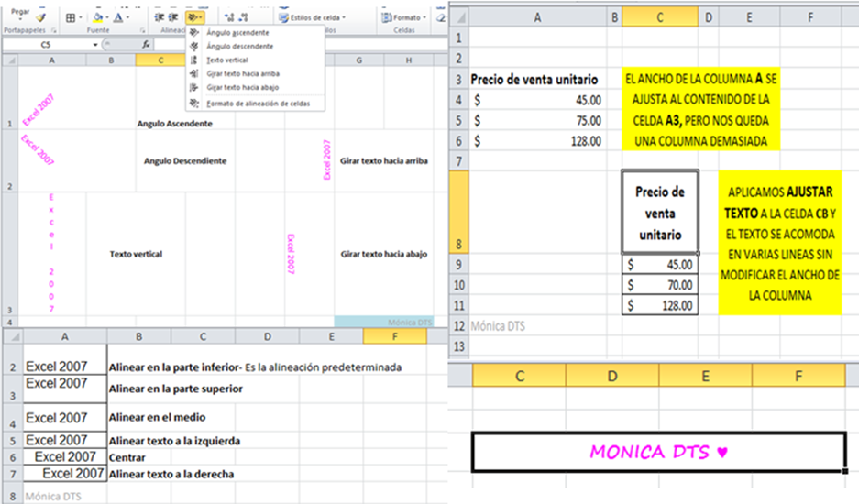Select row 9 header
The width and height of the screenshot is (859, 504).
(459, 265)
